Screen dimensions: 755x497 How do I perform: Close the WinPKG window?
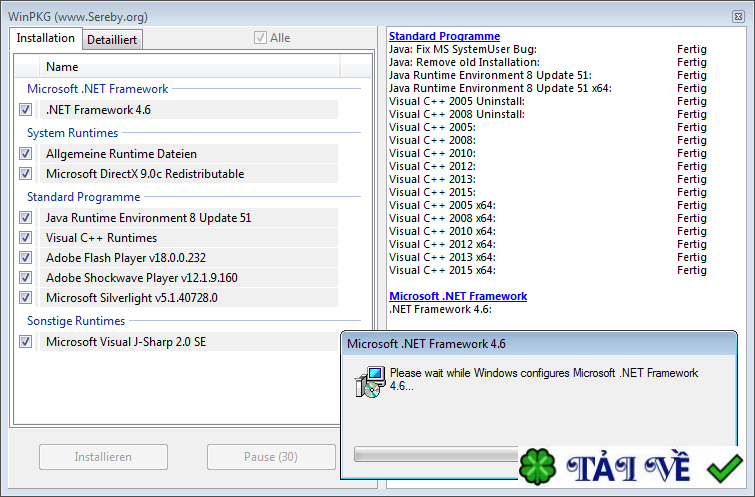738,16
